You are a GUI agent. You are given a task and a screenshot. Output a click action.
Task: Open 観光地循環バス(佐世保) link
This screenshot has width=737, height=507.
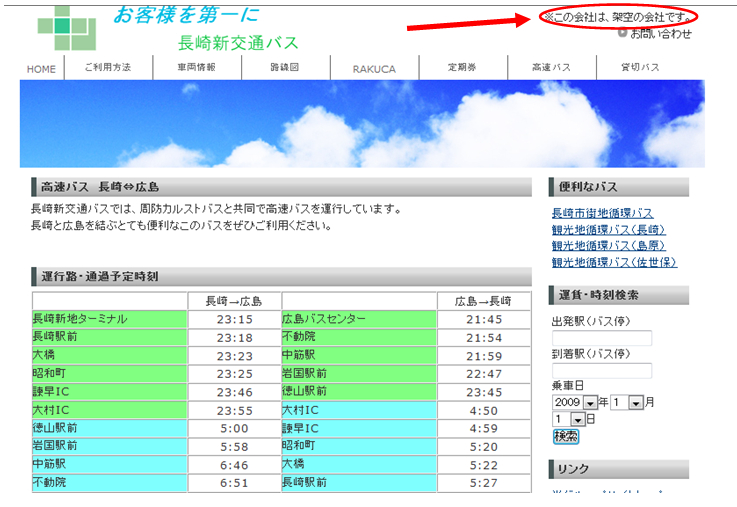click(614, 262)
